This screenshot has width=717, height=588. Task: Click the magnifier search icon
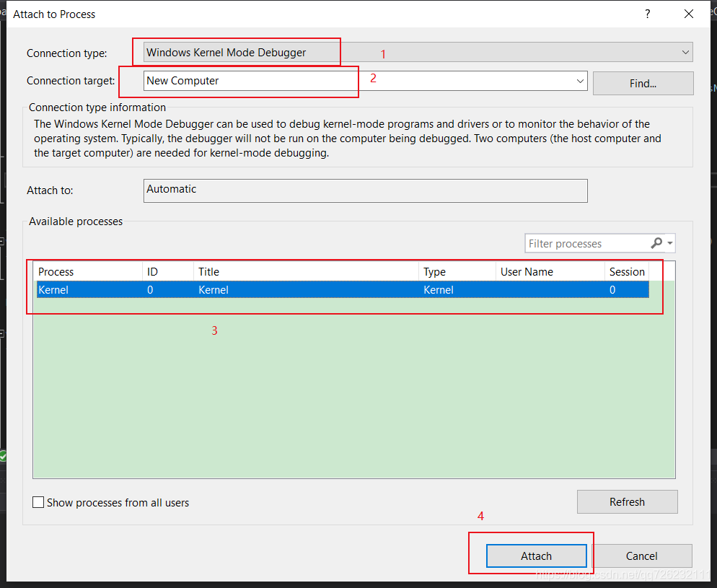656,243
